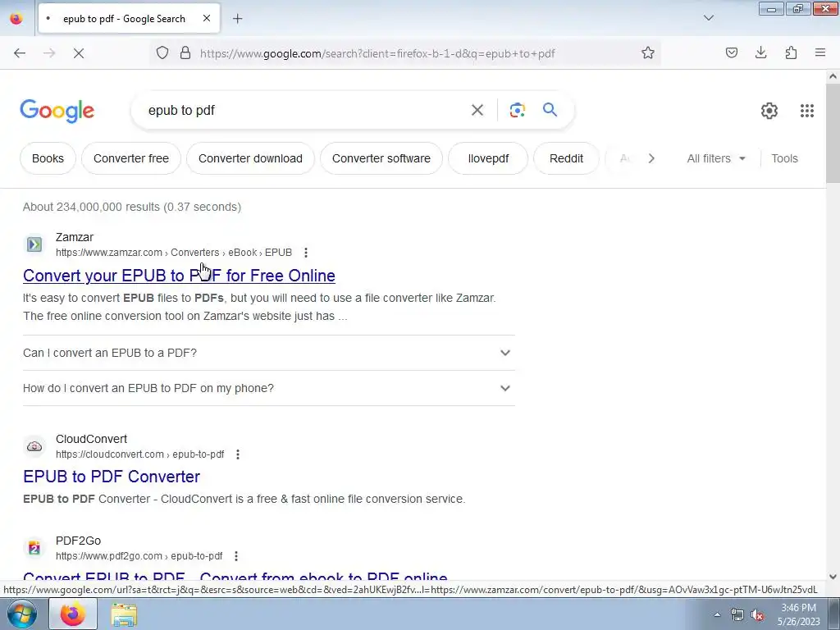Viewport: 840px width, 630px height.
Task: Open the search Tools option
Action: [x=784, y=158]
